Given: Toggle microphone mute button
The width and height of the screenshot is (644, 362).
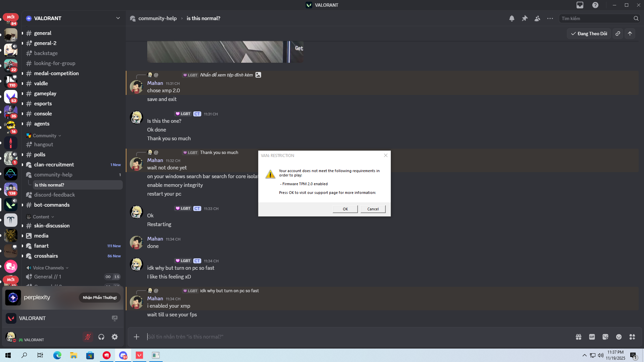Looking at the screenshot, I should pos(88,337).
